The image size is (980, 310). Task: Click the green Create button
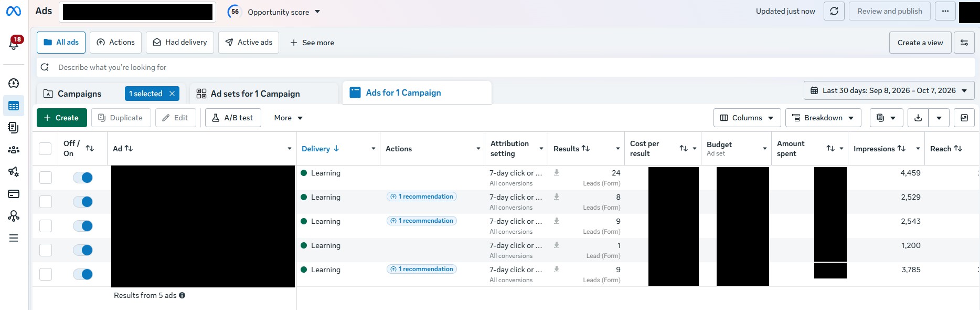[x=61, y=118]
